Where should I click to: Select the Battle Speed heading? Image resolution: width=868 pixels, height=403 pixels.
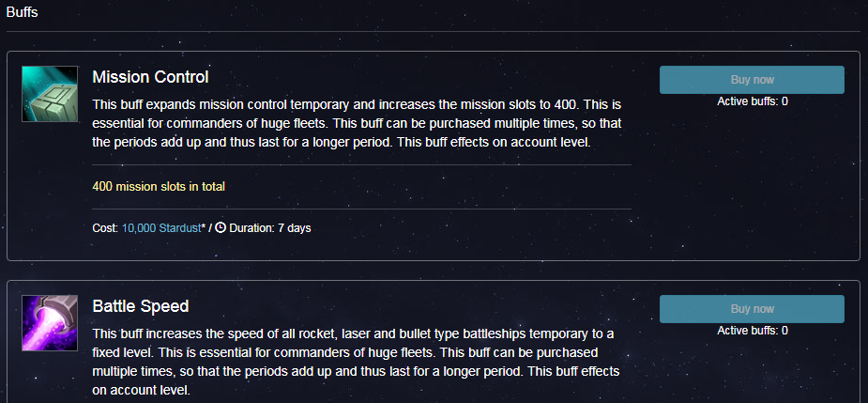tap(141, 306)
